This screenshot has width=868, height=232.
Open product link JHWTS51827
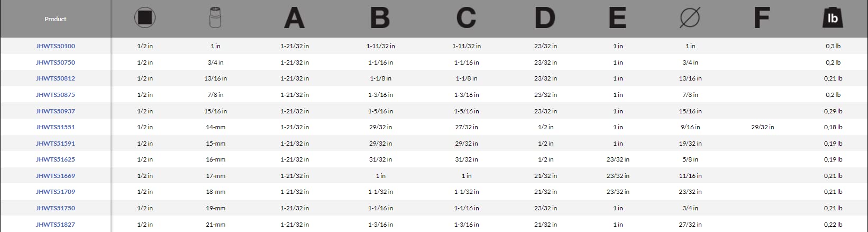[x=56, y=225]
